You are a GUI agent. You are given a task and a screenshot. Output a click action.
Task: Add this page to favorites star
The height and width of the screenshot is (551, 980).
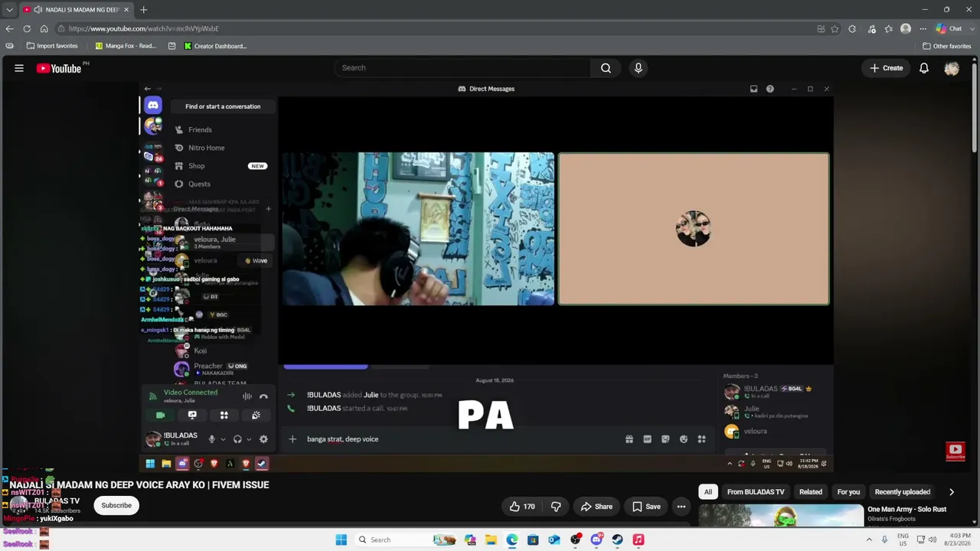pyautogui.click(x=835, y=29)
